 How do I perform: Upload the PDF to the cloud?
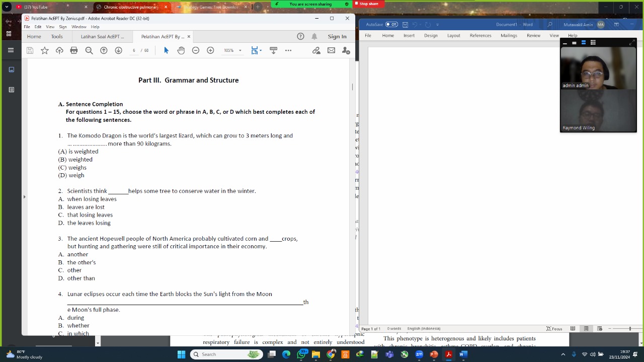59,50
